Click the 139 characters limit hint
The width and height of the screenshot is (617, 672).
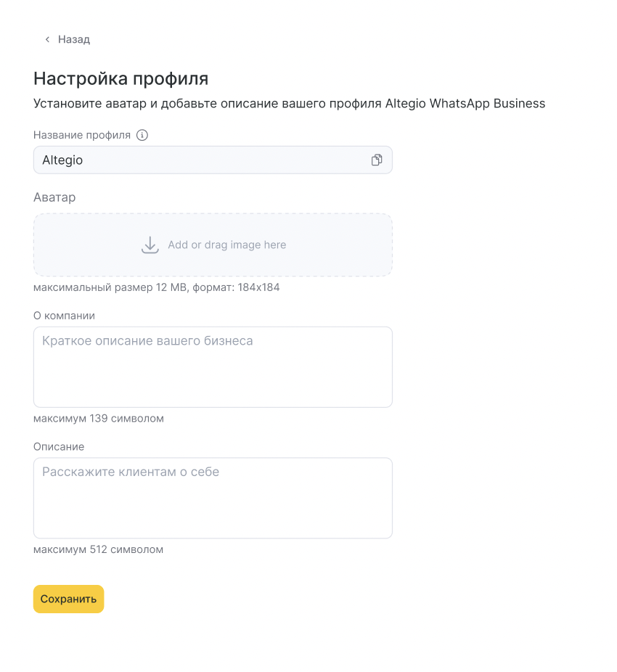coord(98,419)
